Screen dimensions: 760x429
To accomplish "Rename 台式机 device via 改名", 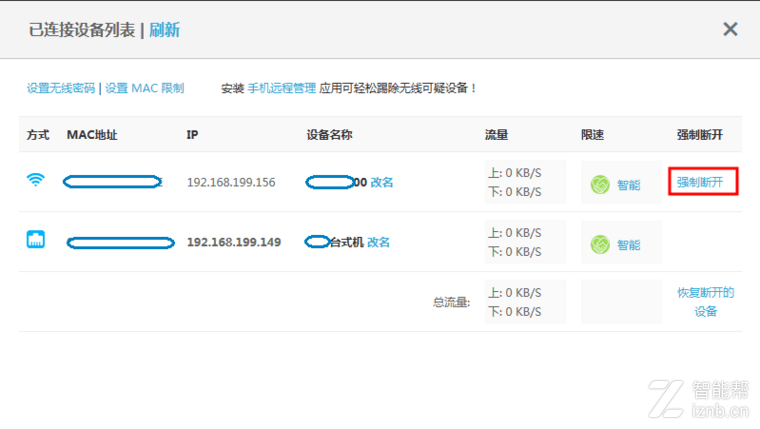I will click(x=379, y=242).
